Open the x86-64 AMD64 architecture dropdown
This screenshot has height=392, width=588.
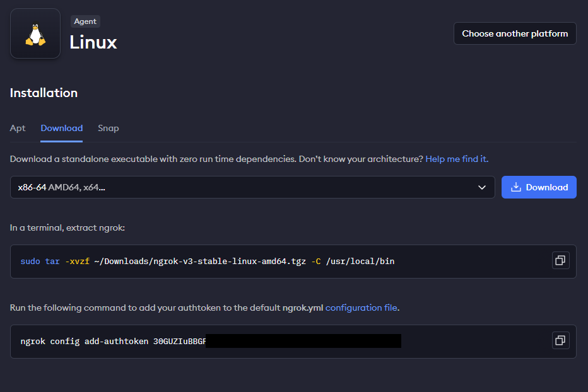tap(252, 187)
